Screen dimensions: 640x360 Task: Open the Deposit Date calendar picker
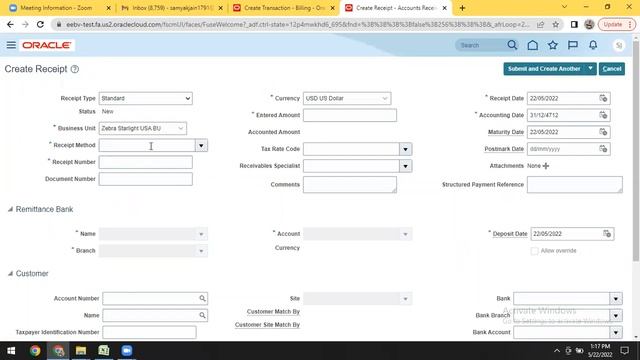point(607,234)
